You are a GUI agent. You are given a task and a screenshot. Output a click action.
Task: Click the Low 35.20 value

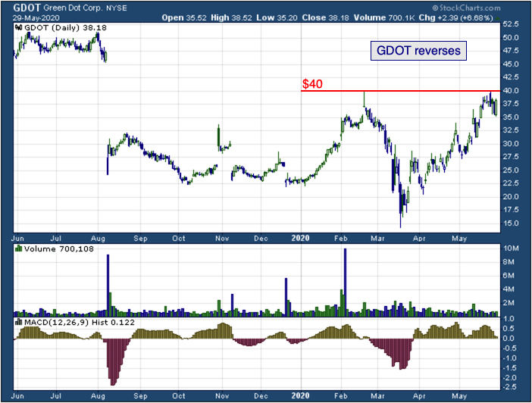277,17
